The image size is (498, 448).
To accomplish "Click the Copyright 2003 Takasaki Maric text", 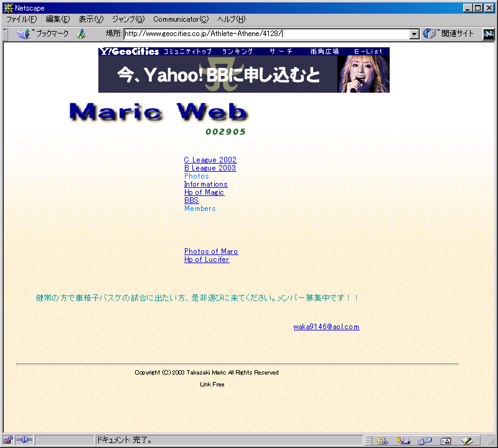I will [x=207, y=373].
